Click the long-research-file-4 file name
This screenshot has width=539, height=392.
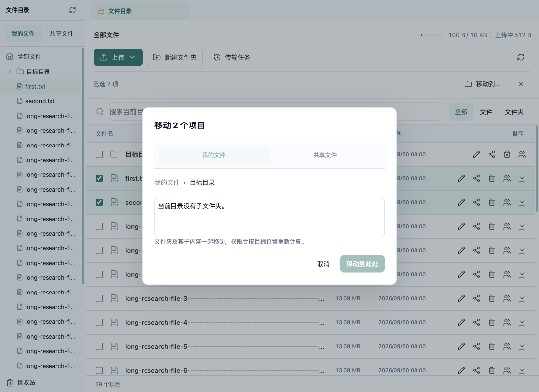225,322
